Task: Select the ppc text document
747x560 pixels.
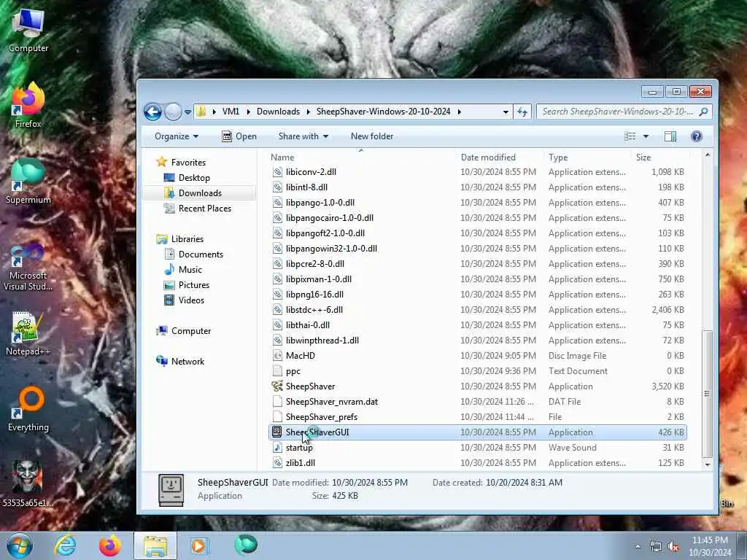Action: coord(477,371)
